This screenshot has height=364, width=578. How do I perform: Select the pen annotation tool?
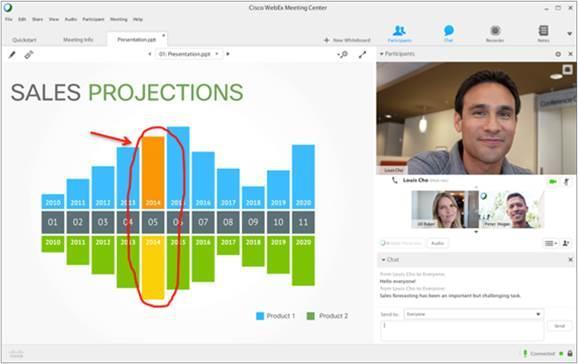[x=12, y=55]
